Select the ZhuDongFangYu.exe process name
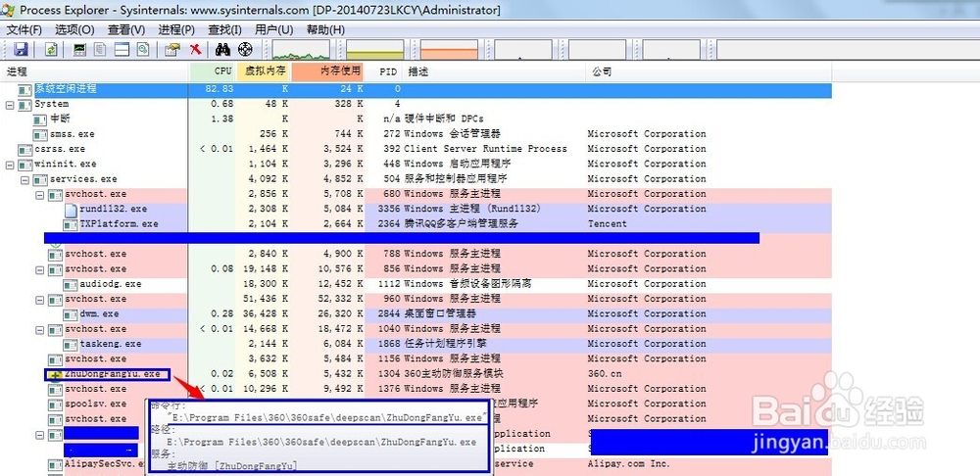This screenshot has width=980, height=476. coord(112,374)
